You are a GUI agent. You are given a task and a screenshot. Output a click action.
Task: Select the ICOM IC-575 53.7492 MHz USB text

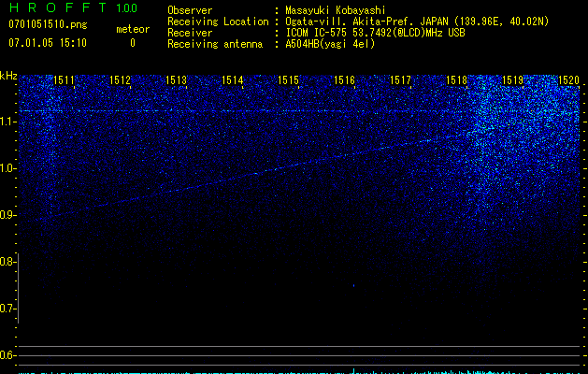coord(375,33)
